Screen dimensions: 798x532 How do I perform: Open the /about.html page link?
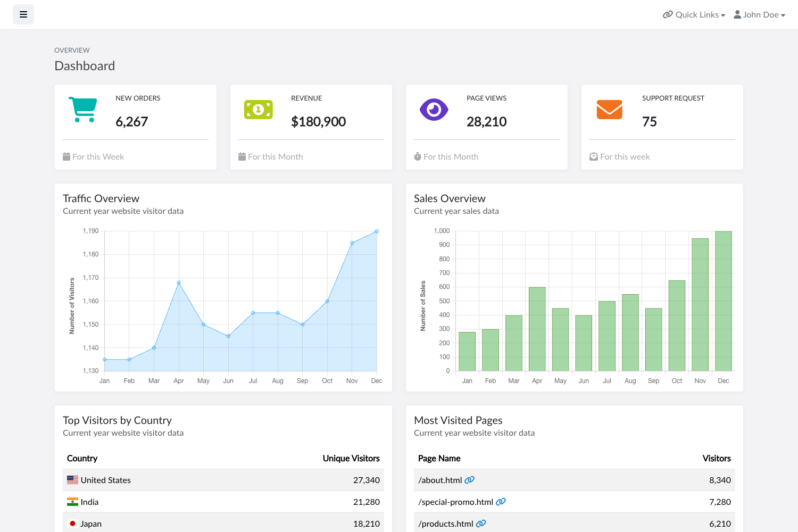coord(439,479)
